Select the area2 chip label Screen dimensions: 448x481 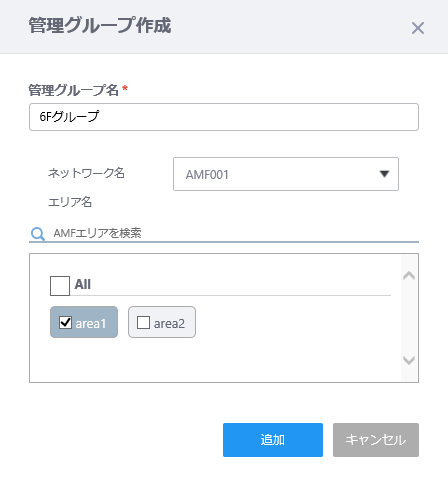(x=169, y=324)
